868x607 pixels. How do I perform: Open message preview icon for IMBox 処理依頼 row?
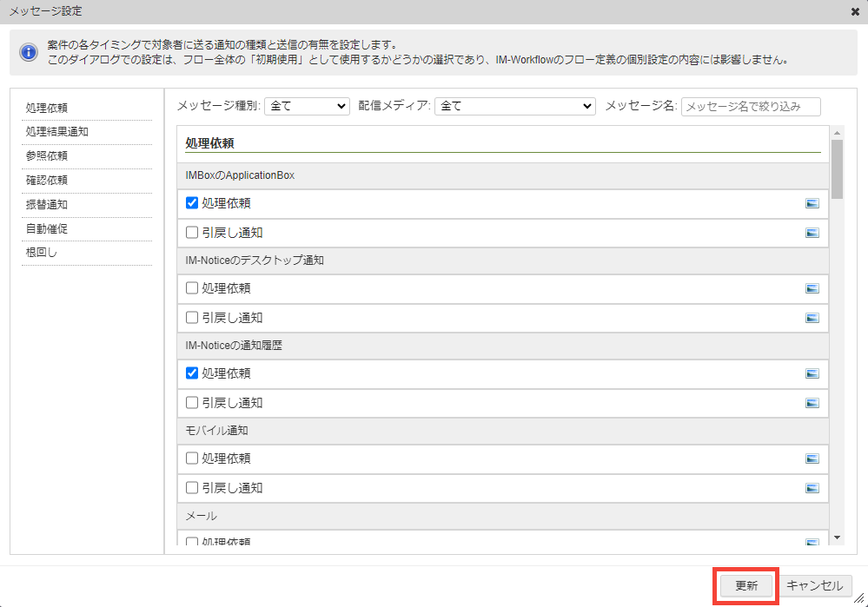coord(812,203)
